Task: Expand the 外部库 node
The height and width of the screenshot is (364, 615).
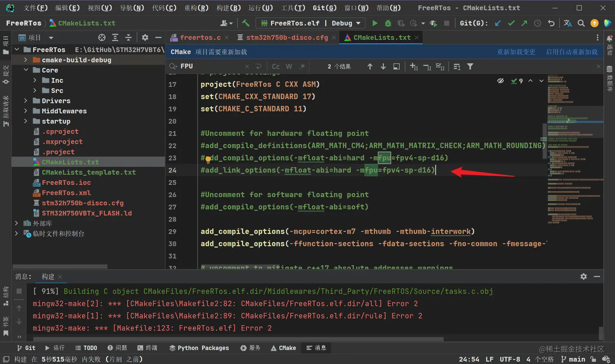Action: [16, 223]
